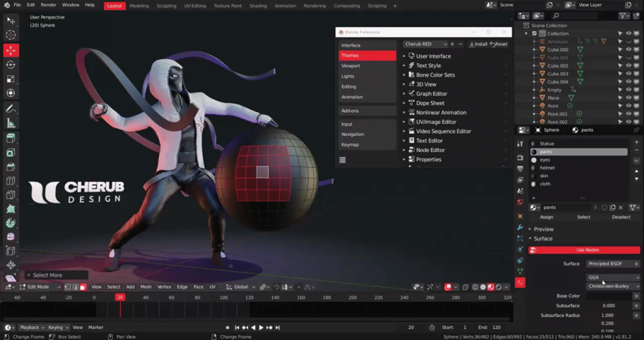Click the Install theme button
Screen dimensions: 644x340
(x=478, y=44)
